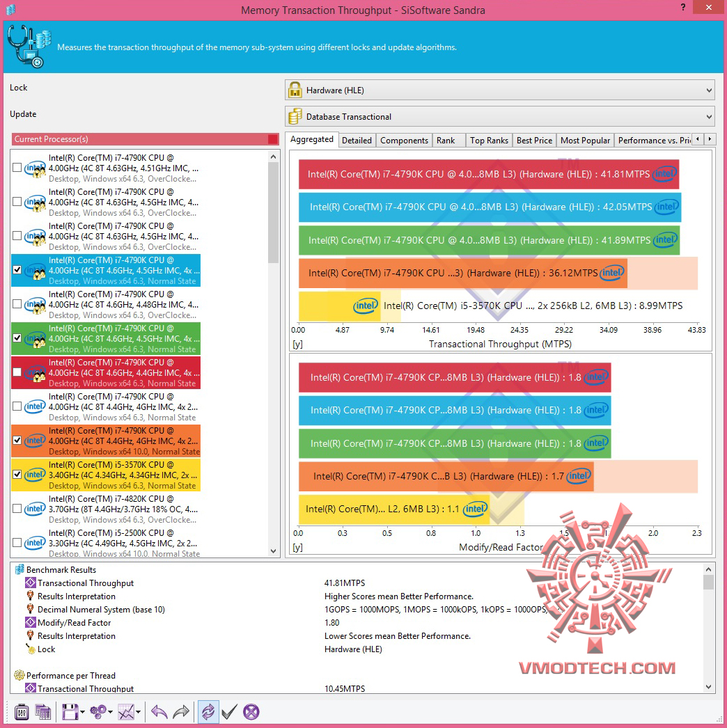Click the padlock icon beside Hardware (HLE)
The image size is (727, 728).
click(x=295, y=90)
